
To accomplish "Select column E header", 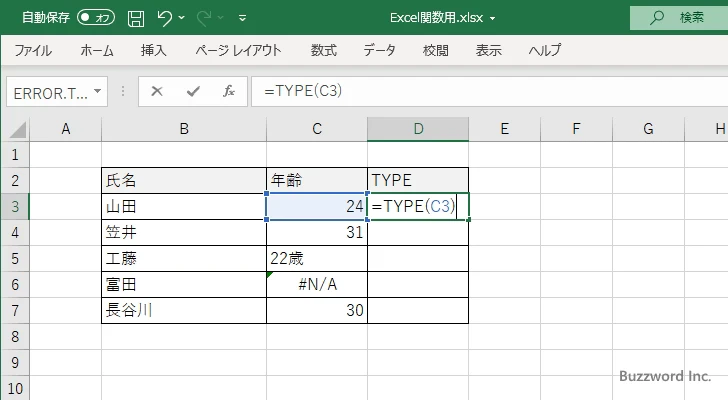I will (505, 129).
